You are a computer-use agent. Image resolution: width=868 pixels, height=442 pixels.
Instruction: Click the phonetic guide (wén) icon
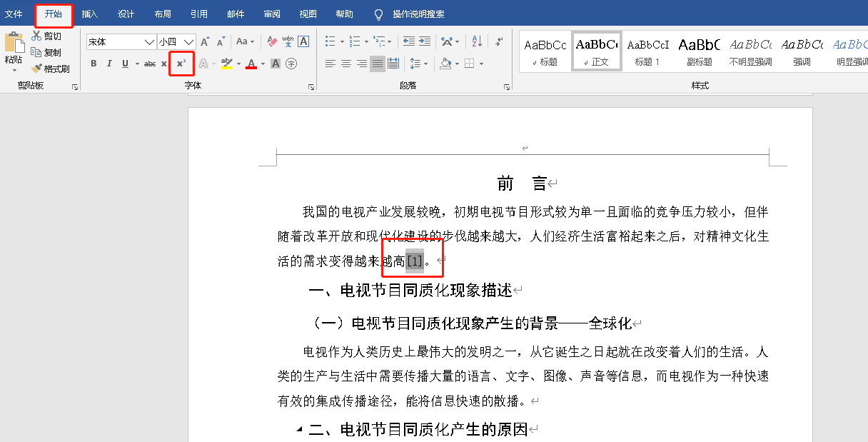pyautogui.click(x=288, y=41)
